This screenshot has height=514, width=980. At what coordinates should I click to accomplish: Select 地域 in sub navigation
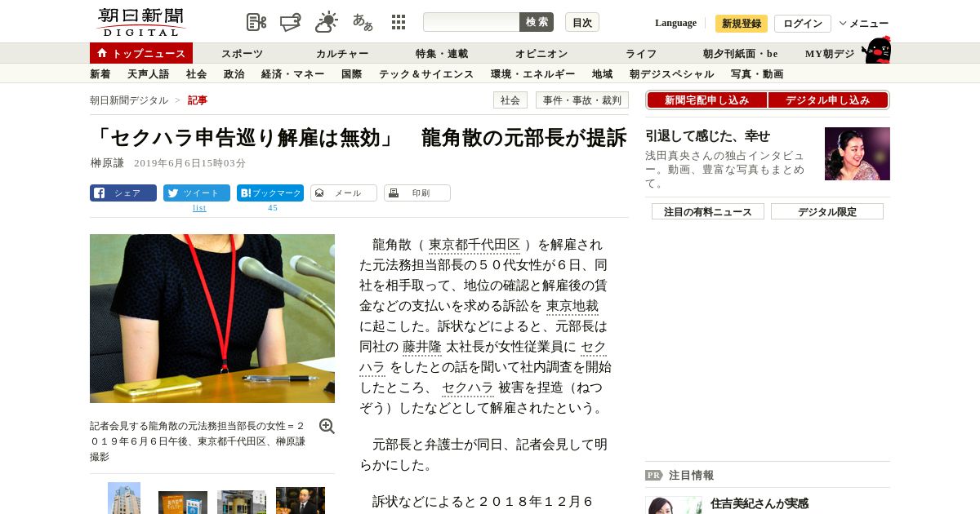pyautogui.click(x=603, y=74)
